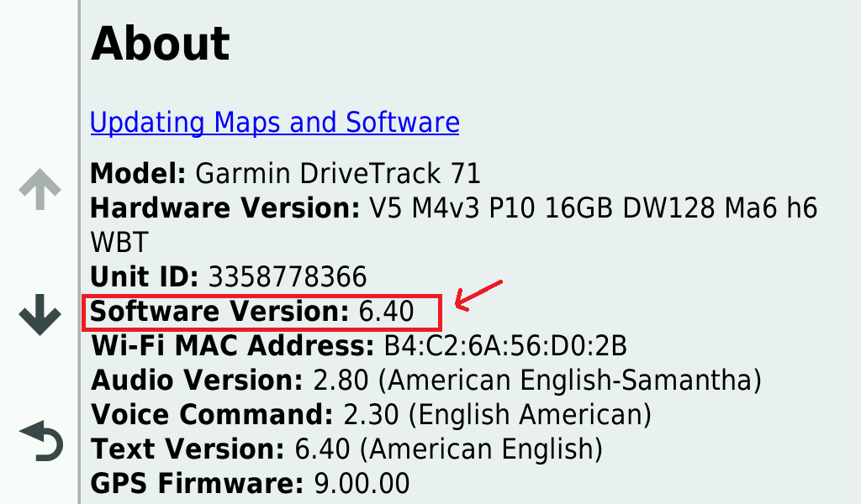Click the Garmin DriveTrack 71 model name

click(337, 174)
